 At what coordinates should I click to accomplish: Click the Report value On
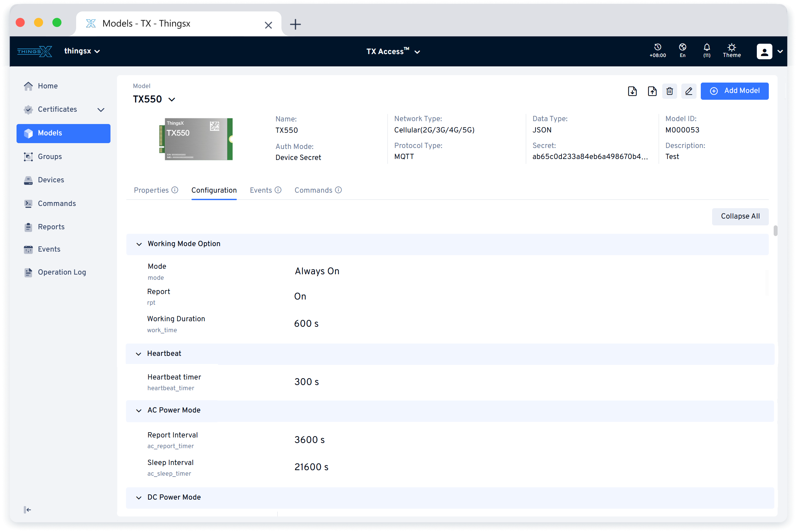tap(300, 296)
